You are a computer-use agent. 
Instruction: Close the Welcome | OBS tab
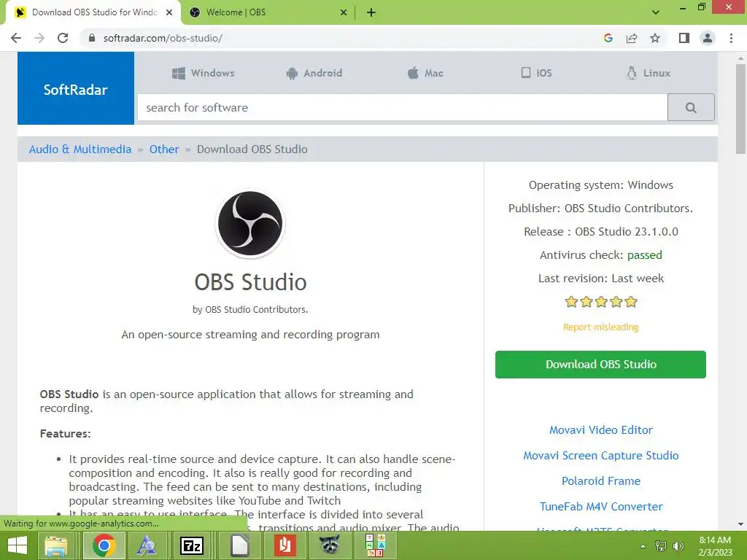(344, 12)
